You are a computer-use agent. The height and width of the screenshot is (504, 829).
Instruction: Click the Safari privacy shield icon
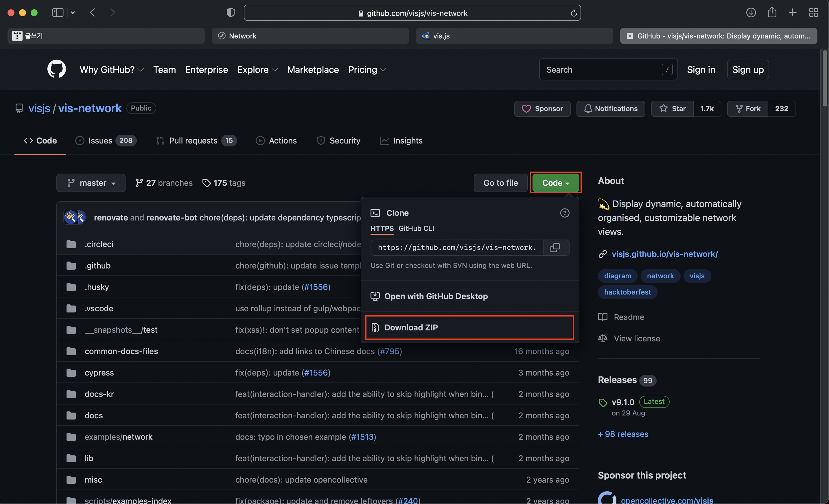pos(231,13)
